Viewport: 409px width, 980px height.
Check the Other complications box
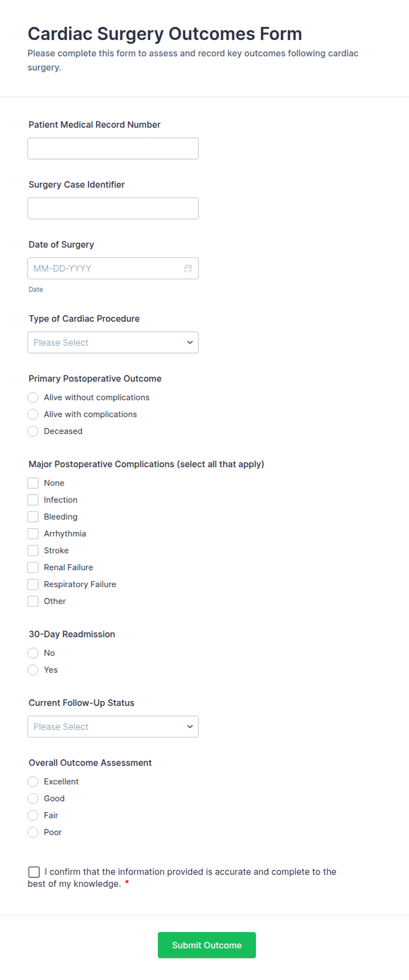(33, 601)
